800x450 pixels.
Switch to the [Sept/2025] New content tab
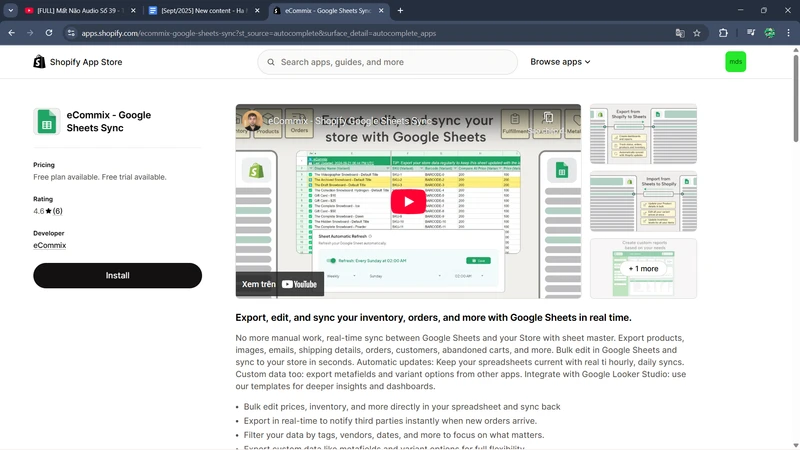click(x=200, y=10)
